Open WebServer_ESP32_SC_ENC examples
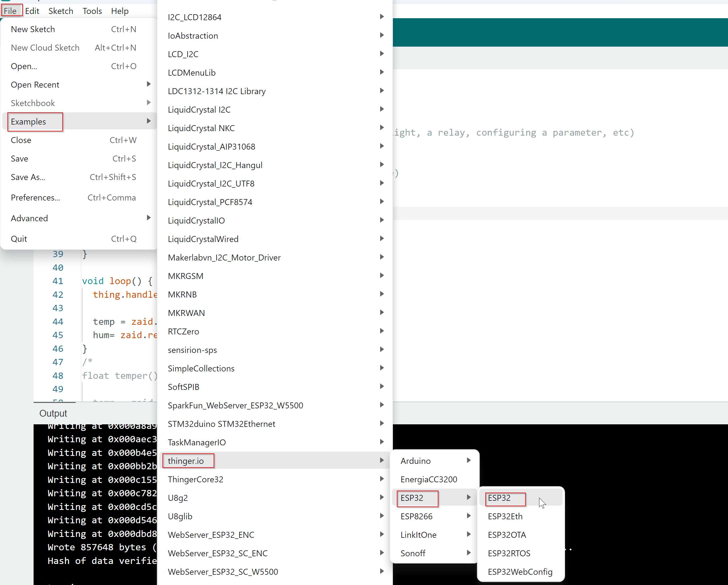This screenshot has width=728, height=585. point(275,553)
